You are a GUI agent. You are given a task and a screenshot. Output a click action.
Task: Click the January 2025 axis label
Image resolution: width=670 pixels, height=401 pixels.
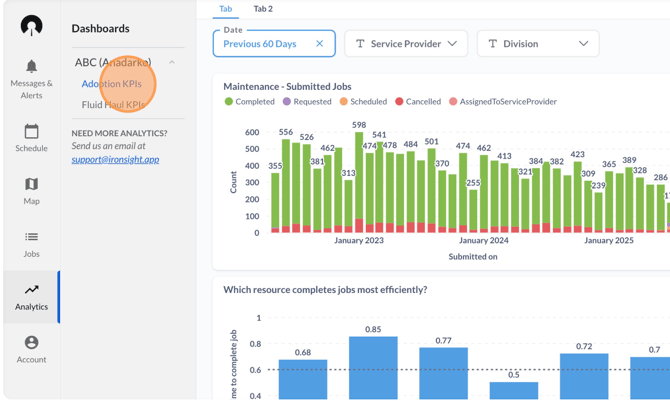tap(609, 240)
